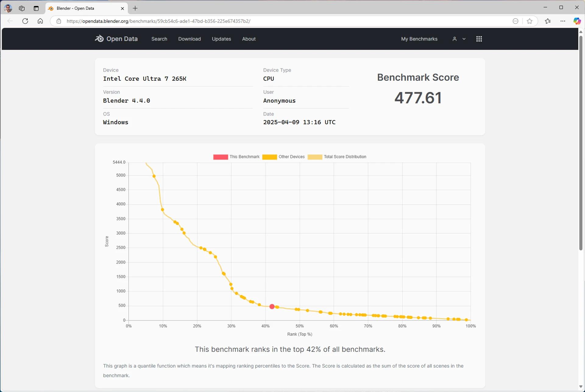
Task: Click the user value Anonymous
Action: [279, 101]
